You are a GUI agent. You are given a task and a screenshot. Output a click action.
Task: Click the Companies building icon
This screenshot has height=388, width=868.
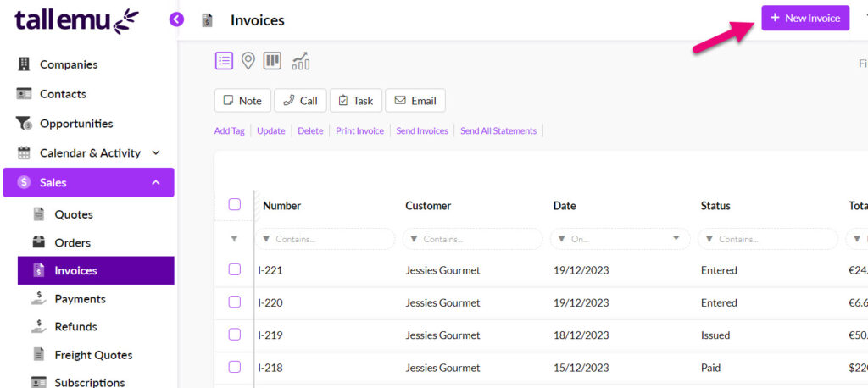24,64
